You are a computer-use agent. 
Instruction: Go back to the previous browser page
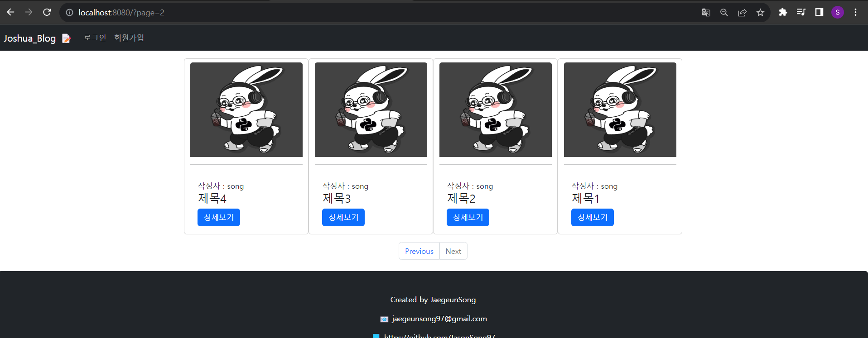pos(10,12)
